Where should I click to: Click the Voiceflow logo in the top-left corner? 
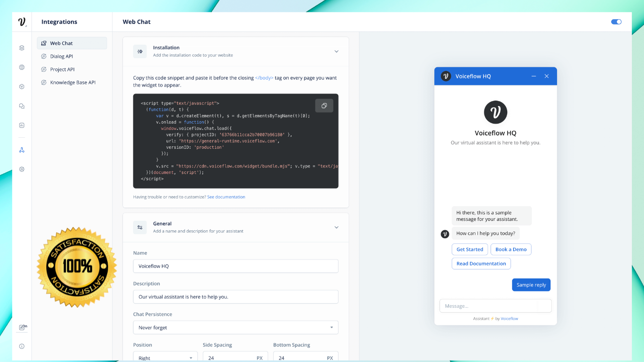pos(22,22)
